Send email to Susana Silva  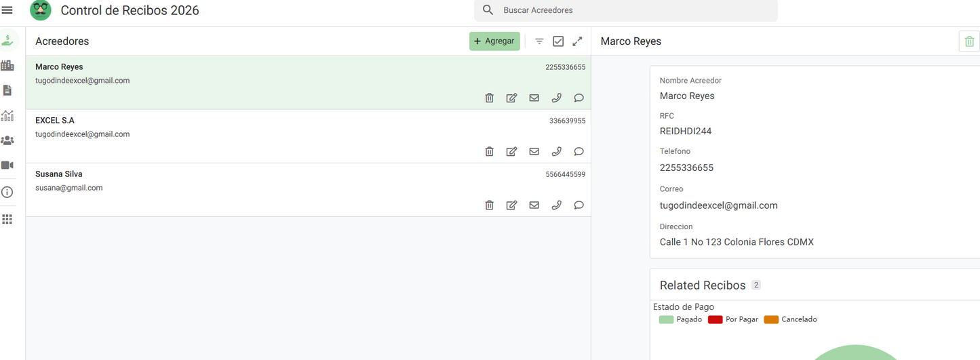tap(534, 205)
